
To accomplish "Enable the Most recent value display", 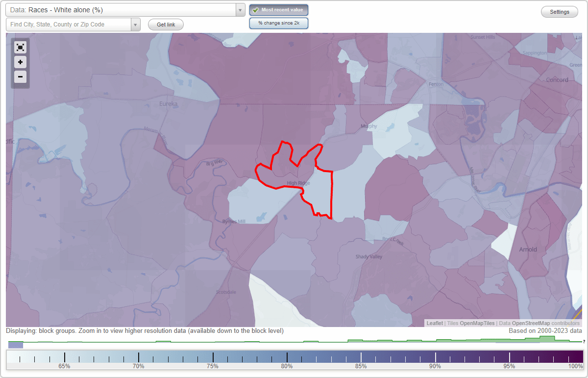I will point(278,9).
